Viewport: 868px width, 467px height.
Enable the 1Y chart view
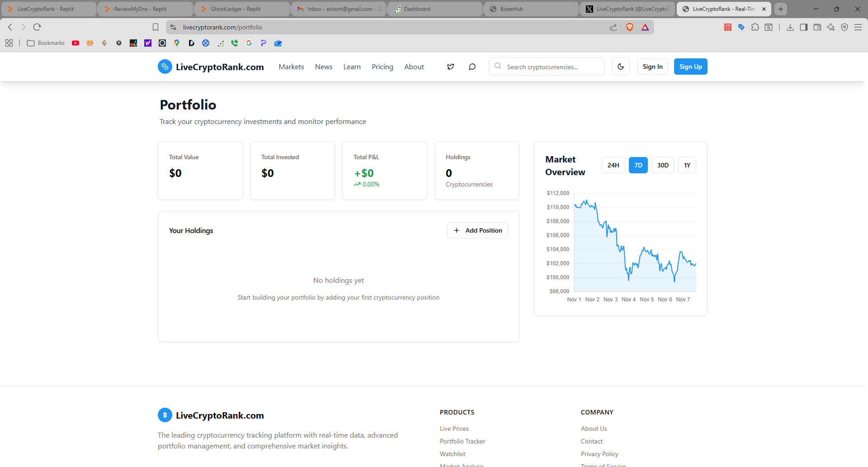point(687,165)
